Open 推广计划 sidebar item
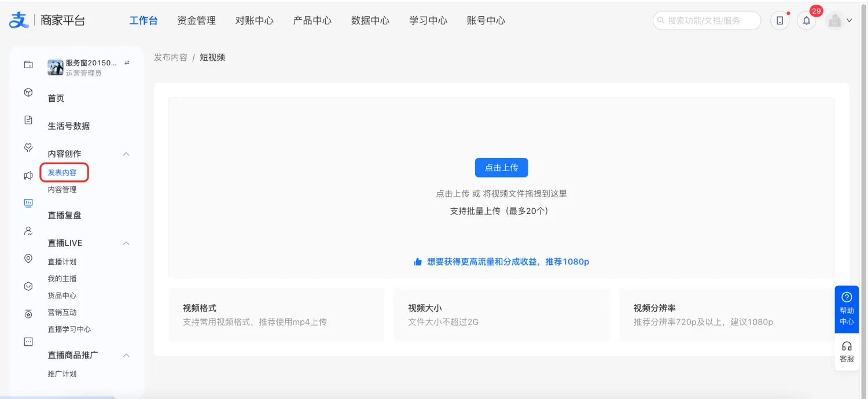The width and height of the screenshot is (868, 399). click(x=62, y=374)
